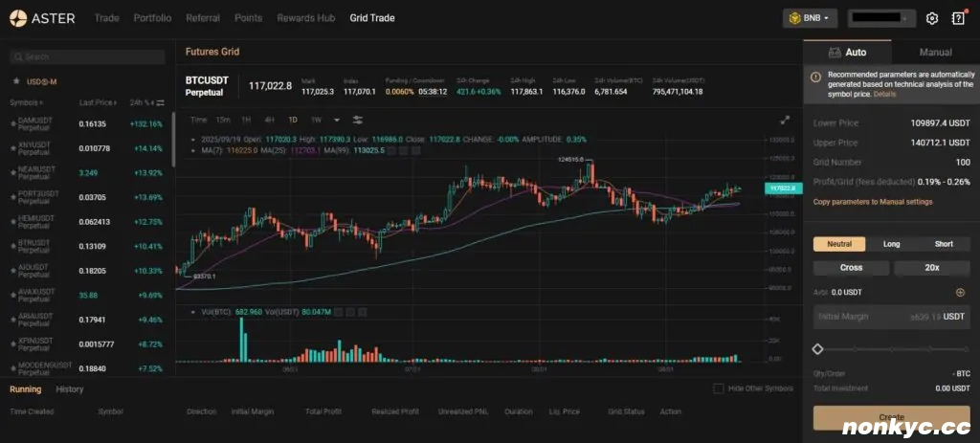Open the Portfolio page
980x443 pixels.
152,18
